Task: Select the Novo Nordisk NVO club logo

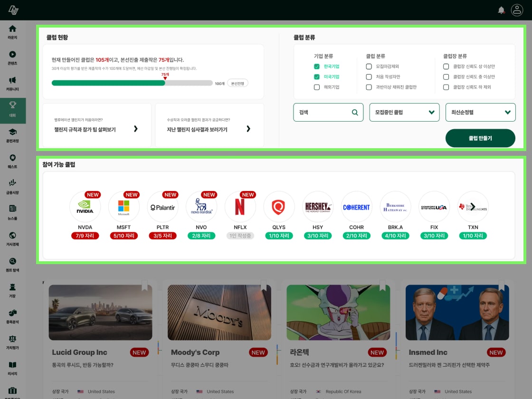Action: [x=201, y=207]
